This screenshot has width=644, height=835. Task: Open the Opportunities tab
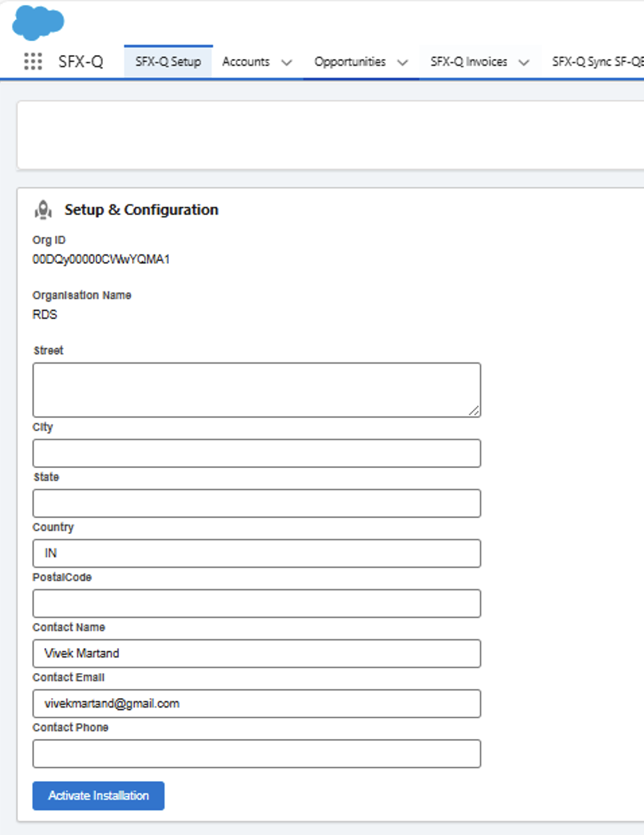coord(350,61)
